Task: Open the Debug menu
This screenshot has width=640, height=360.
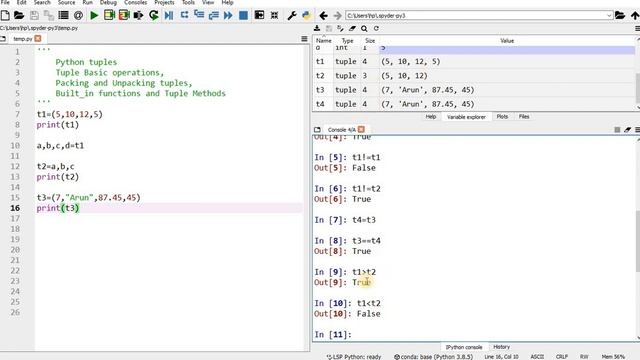Action: pos(108,2)
